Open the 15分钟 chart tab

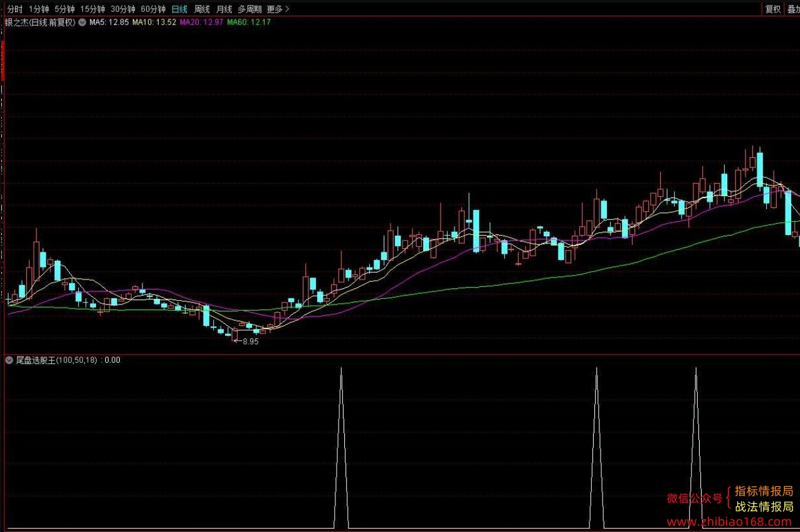click(x=92, y=9)
